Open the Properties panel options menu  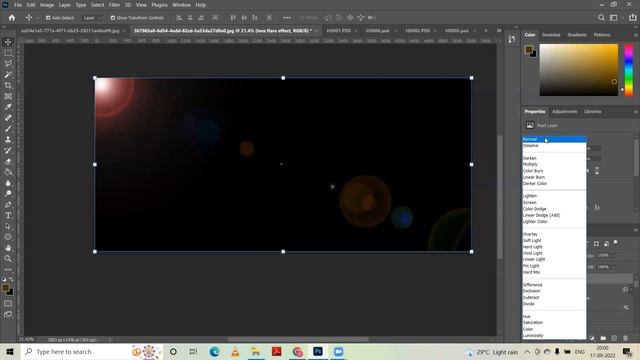[636, 111]
